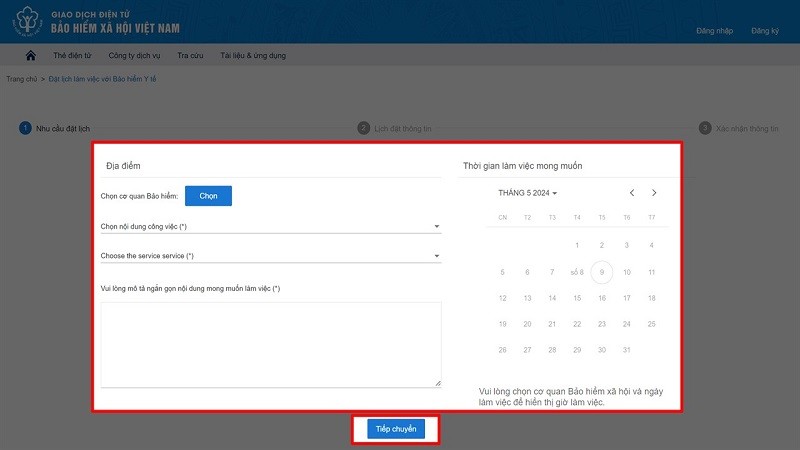
Task: Click inside the description text area
Action: tap(270, 344)
